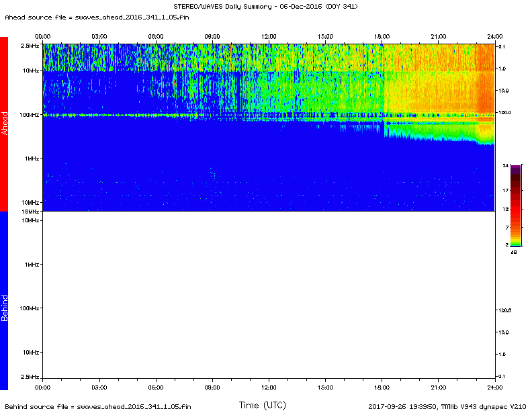Click the empty Behind spectrogram panel
Screen dimensions: 532x411
tap(269, 295)
